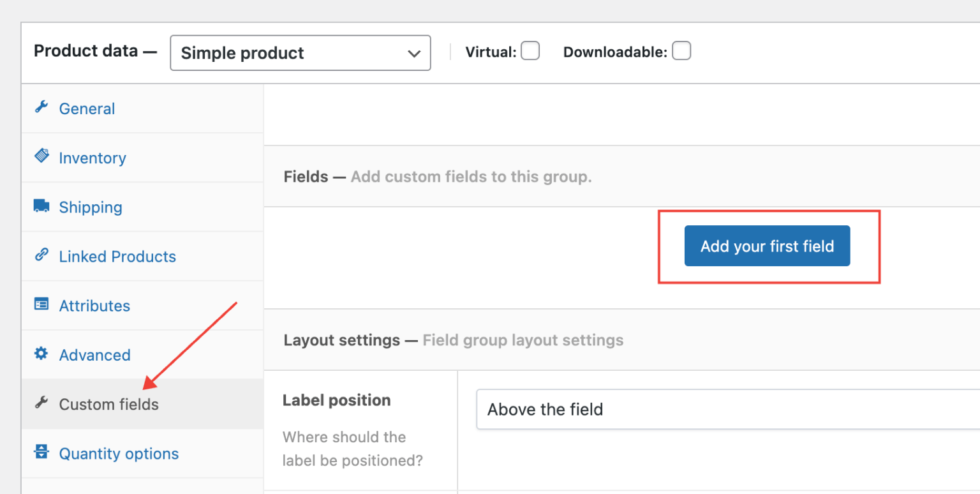Open the Quantity options tab

118,453
